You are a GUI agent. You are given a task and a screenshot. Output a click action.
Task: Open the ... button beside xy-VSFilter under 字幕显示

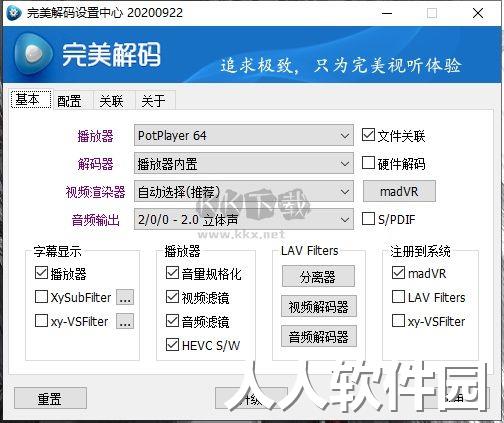pos(125,321)
